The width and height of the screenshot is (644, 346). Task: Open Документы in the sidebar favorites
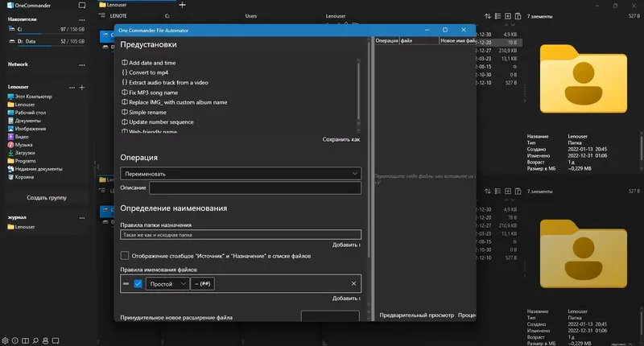[x=24, y=121]
